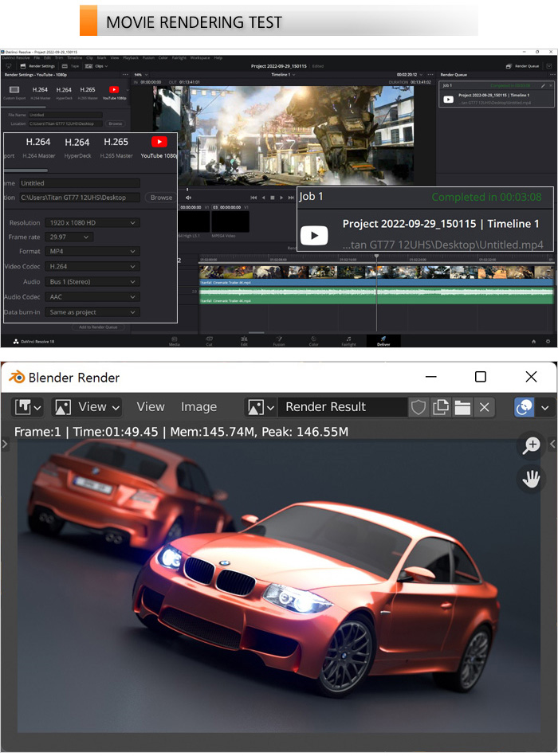558x756 pixels.
Task: Open the Audio Bus 1 (Stereo) dropdown
Action: (92, 282)
